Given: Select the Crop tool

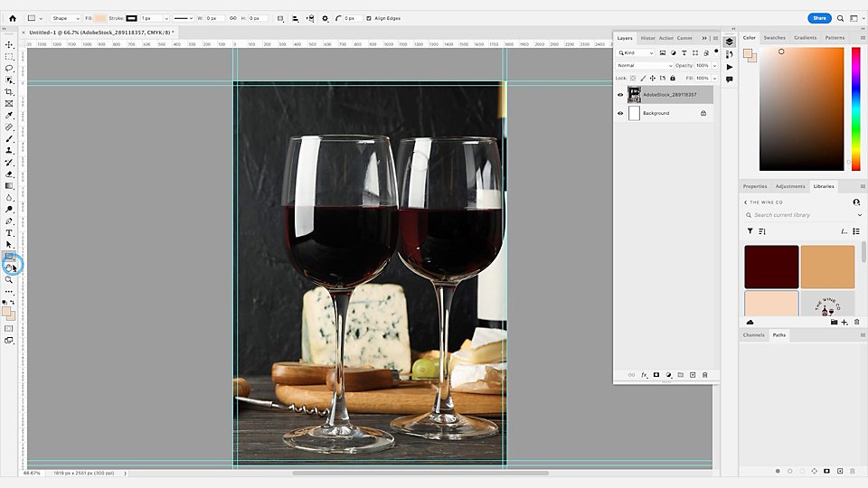Looking at the screenshot, I should (9, 92).
